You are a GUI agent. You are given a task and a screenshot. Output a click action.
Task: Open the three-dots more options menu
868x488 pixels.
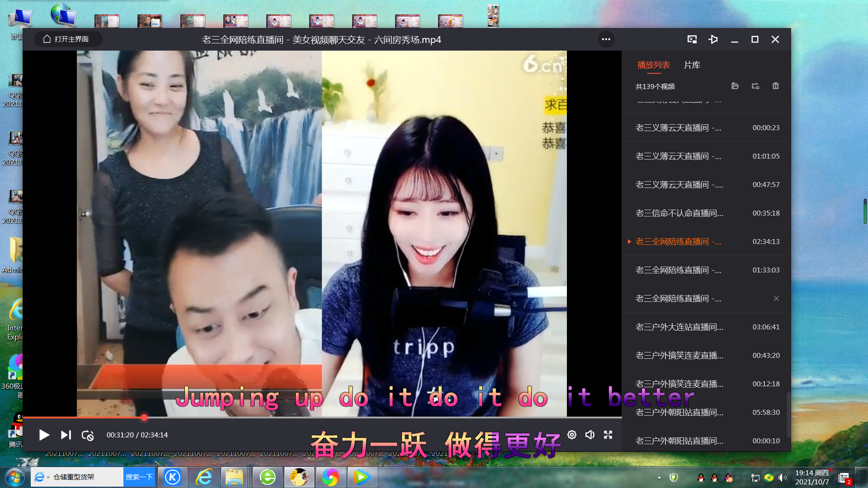pos(606,39)
